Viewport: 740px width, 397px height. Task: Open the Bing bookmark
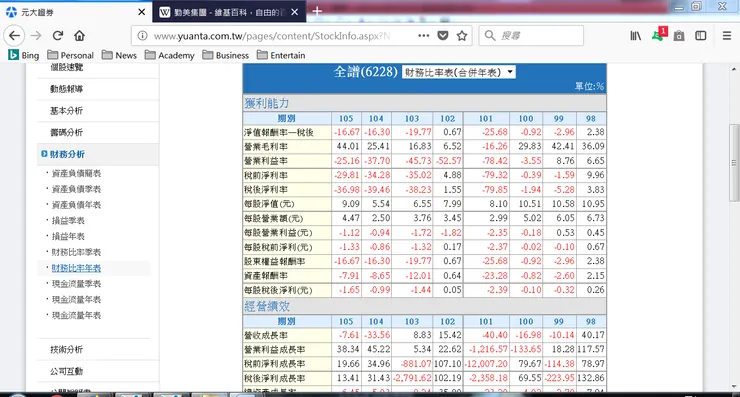24,55
